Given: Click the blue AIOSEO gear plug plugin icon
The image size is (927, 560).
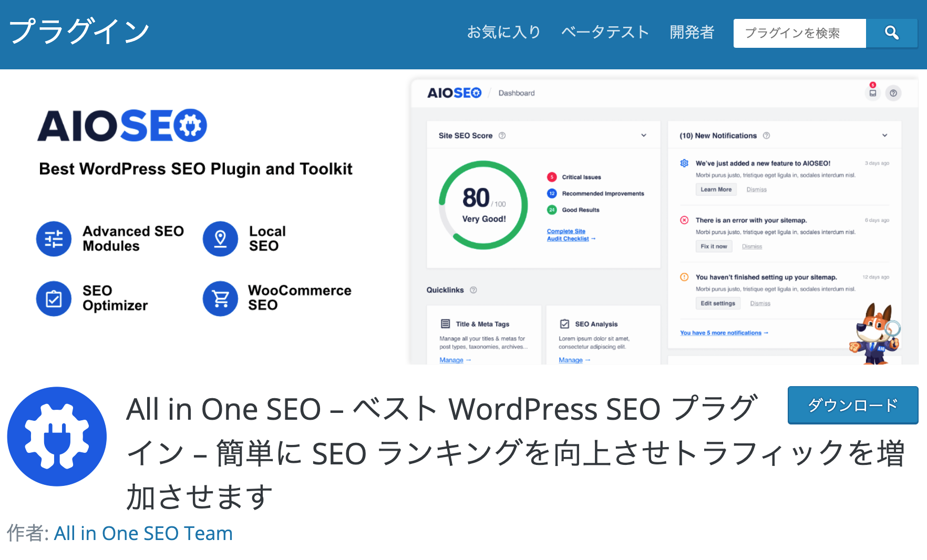Looking at the screenshot, I should [57, 437].
